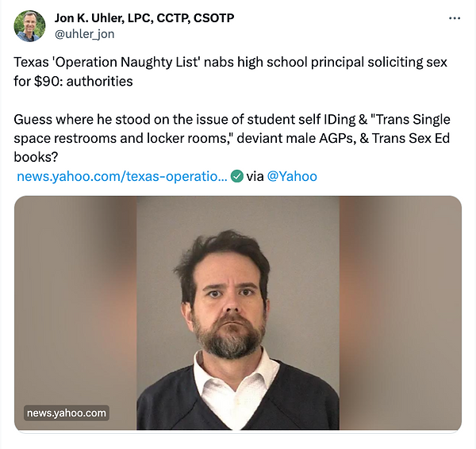Click the credentials 'LPC, CCTP, CSOTP' in name

coord(181,18)
